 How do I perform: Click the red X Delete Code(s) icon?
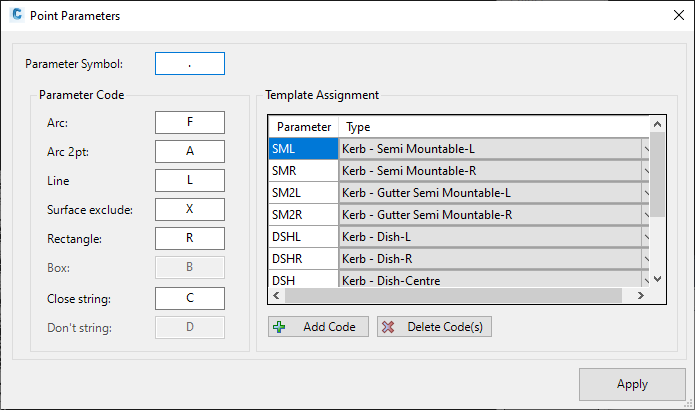(388, 327)
